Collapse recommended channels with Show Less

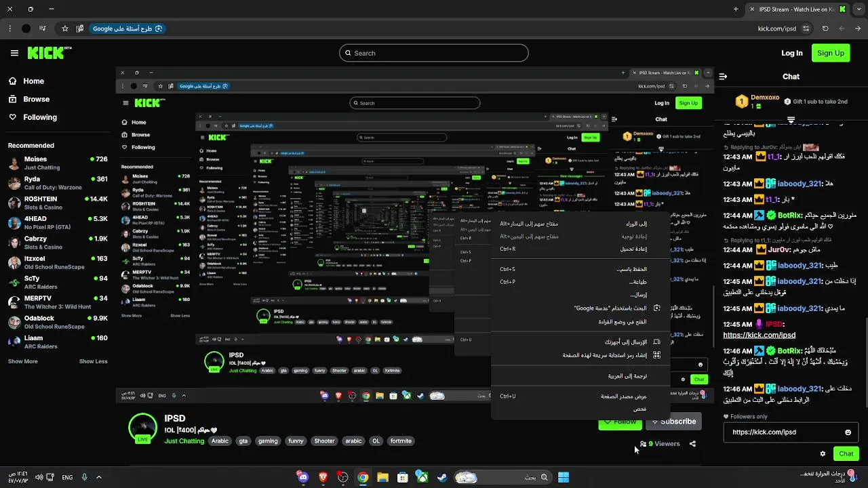[x=94, y=361]
